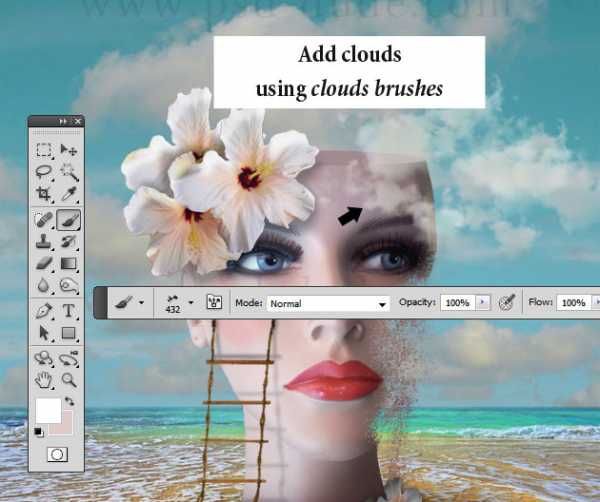
Task: Select the Rectangular Marquee tool
Action: coord(44,150)
